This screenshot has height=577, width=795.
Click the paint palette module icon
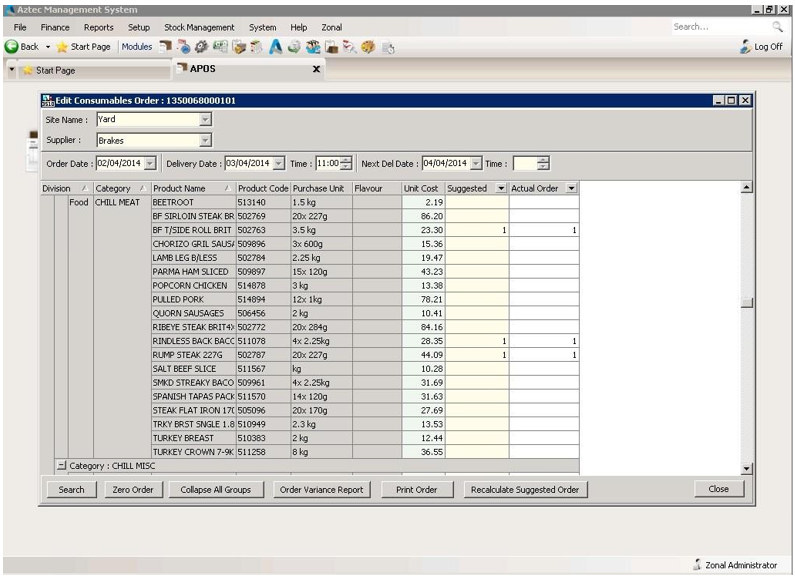tap(368, 47)
